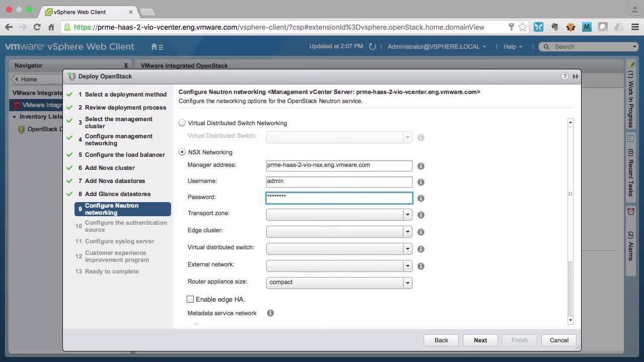
Task: Open the Alarms side panel
Action: coord(631,241)
